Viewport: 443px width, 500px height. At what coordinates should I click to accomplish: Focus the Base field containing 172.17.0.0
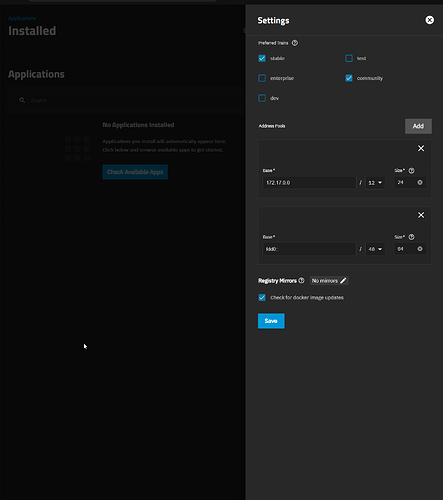pyautogui.click(x=309, y=183)
